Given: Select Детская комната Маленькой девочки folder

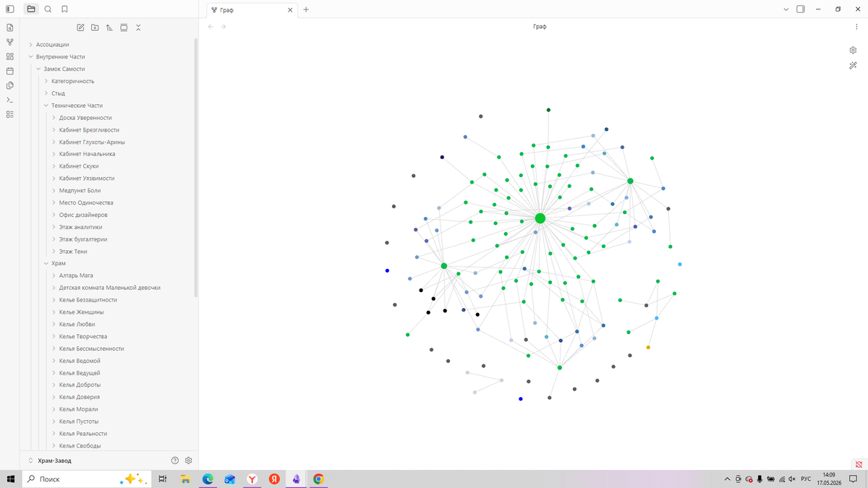Looking at the screenshot, I should pos(109,288).
